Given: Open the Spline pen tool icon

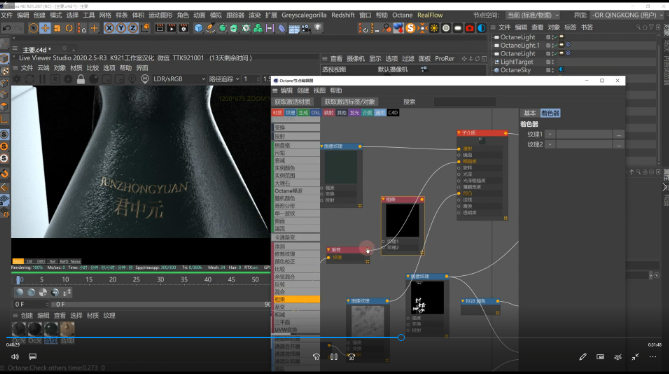Looking at the screenshot, I should tap(210, 28).
